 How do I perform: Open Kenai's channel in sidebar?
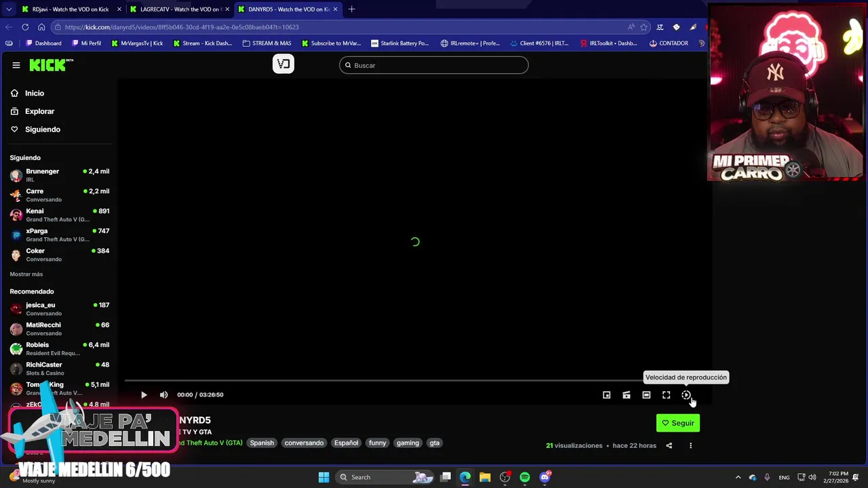[60, 214]
